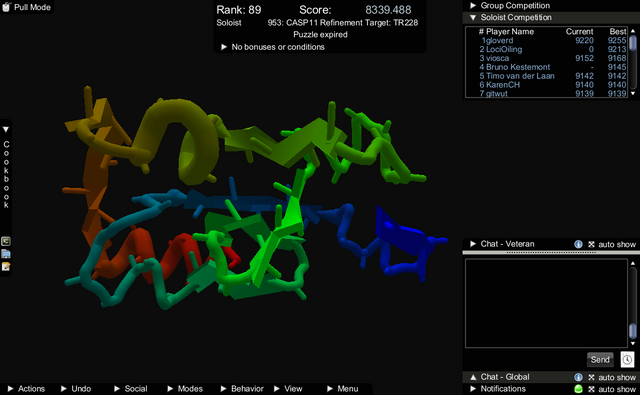This screenshot has width=640, height=395.
Task: Open the cookbook blue folder icon
Action: coord(6,254)
